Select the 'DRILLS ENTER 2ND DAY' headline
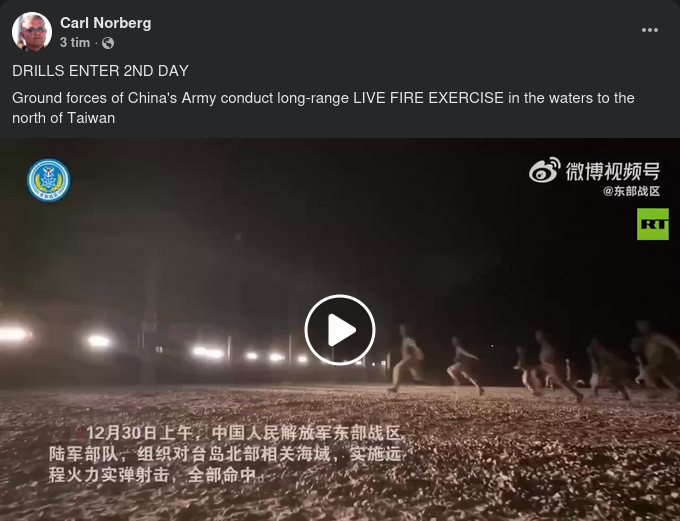This screenshot has width=680, height=521. coord(100,71)
